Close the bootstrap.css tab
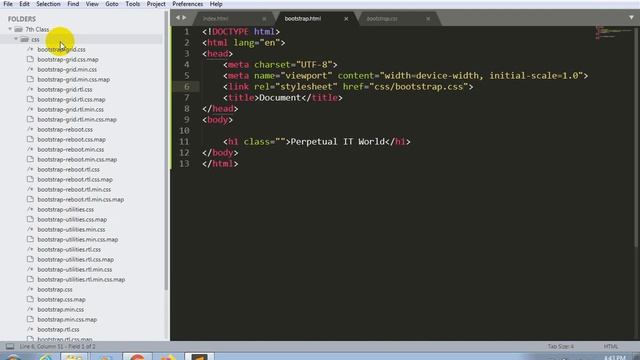 pos(428,19)
